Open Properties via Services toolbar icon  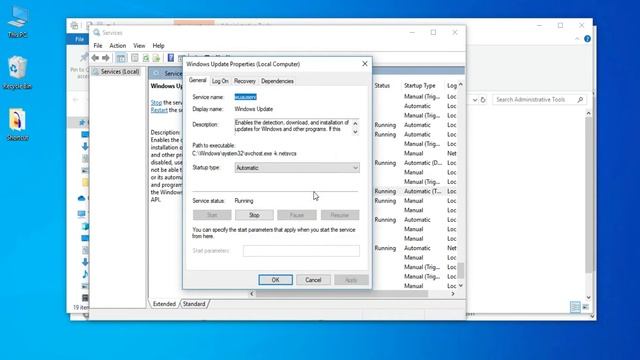pyautogui.click(x=135, y=58)
